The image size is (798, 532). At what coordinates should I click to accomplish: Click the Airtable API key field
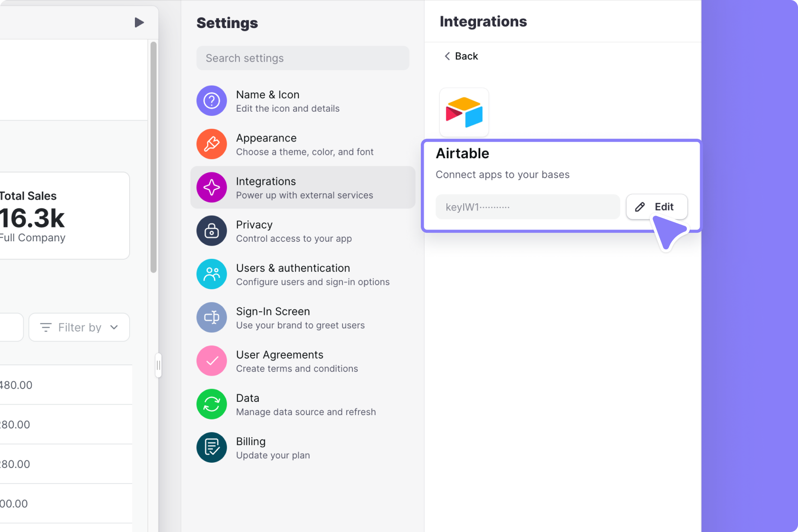tap(527, 207)
